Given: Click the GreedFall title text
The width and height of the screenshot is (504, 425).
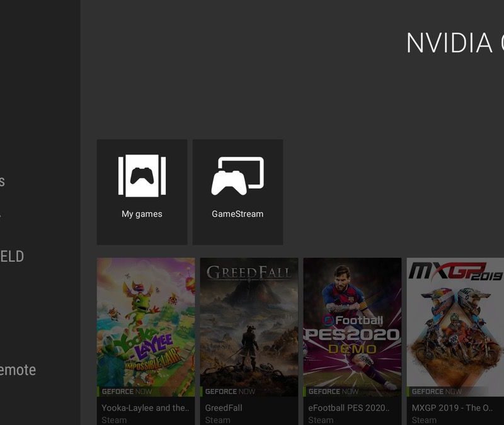Looking at the screenshot, I should (x=224, y=408).
